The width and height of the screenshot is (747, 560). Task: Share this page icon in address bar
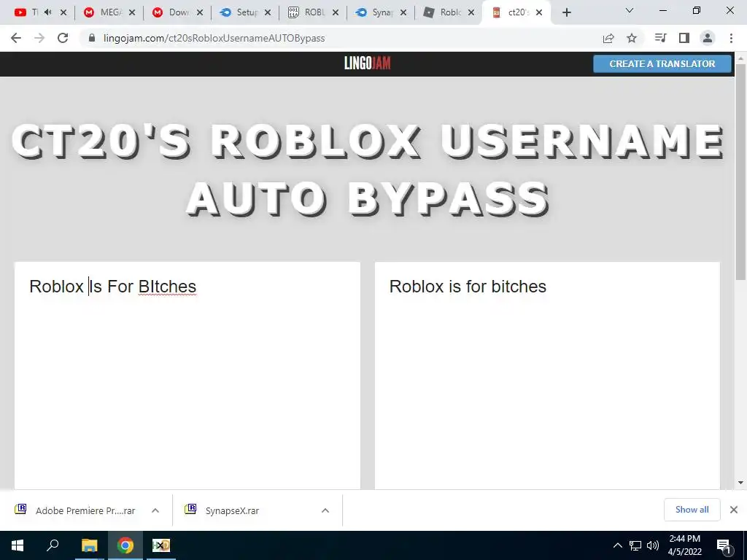(x=608, y=38)
